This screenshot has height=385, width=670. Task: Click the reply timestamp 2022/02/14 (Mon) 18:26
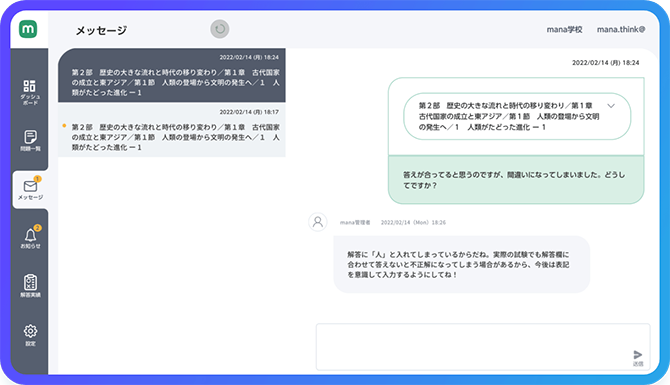(x=413, y=223)
